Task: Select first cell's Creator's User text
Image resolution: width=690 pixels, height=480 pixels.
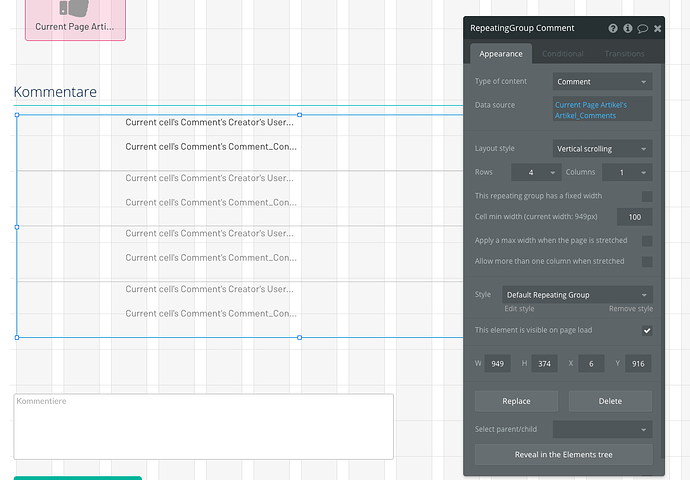Action: (x=209, y=122)
